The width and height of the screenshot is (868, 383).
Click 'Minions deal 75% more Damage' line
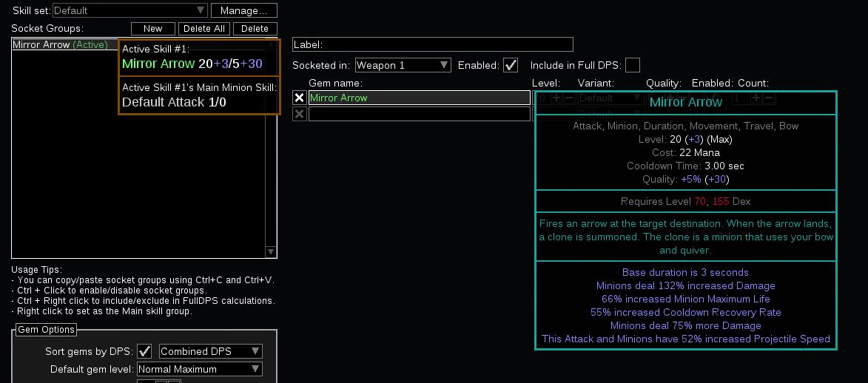685,325
